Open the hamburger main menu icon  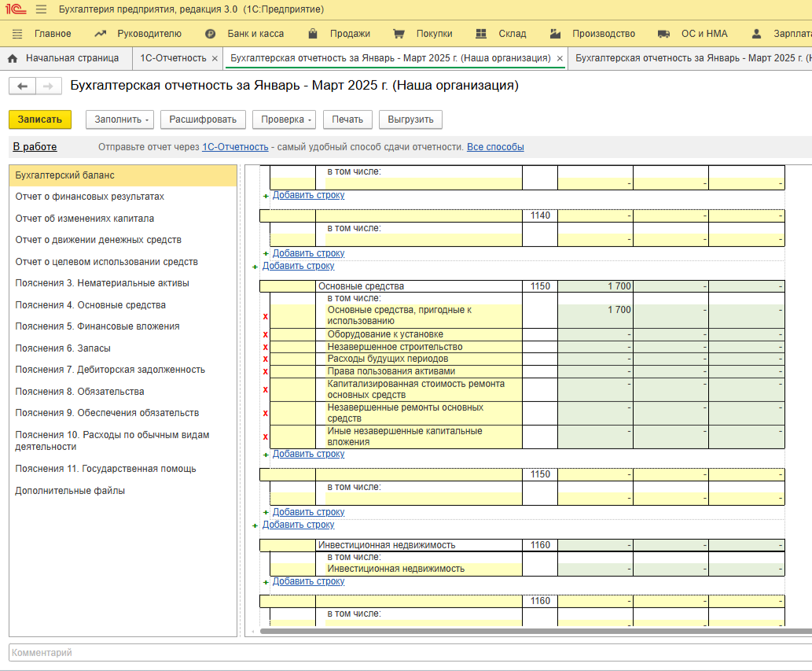41,9
